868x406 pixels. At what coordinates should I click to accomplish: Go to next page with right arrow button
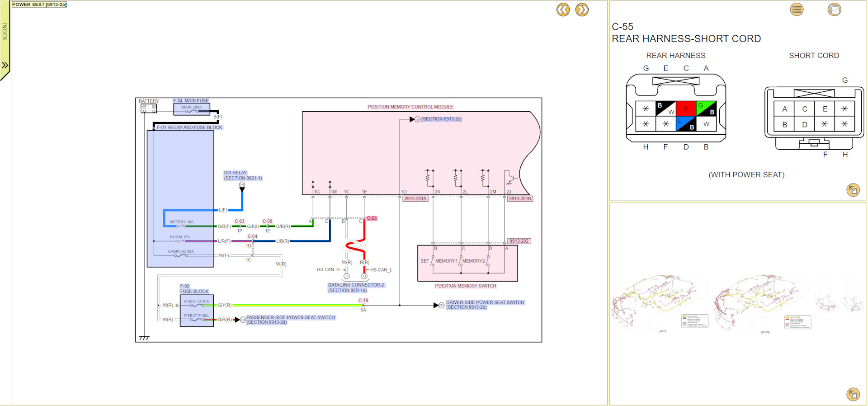582,9
